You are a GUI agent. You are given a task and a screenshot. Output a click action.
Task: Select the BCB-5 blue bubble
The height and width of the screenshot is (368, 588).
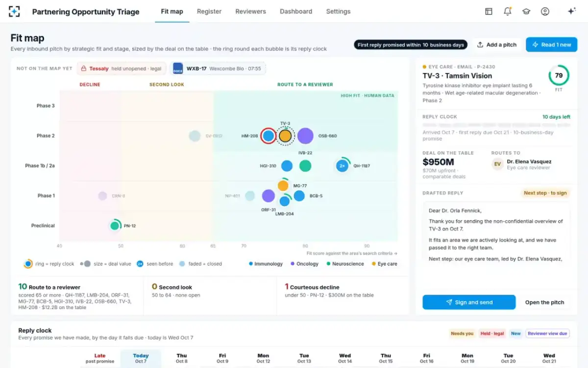[x=299, y=196]
